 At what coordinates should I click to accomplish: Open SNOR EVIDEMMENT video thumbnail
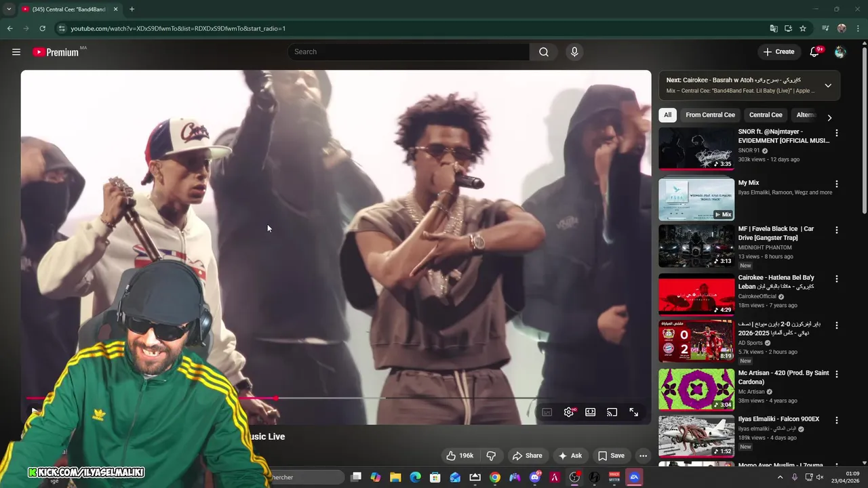pyautogui.click(x=696, y=148)
